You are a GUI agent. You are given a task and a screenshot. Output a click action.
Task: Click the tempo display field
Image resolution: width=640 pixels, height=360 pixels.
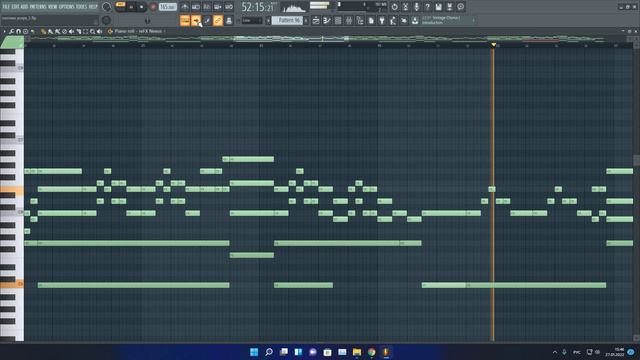(x=168, y=7)
